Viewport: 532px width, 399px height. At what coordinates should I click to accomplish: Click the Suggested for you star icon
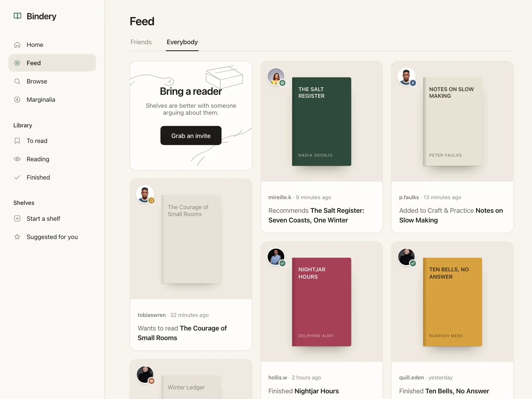[x=17, y=237]
